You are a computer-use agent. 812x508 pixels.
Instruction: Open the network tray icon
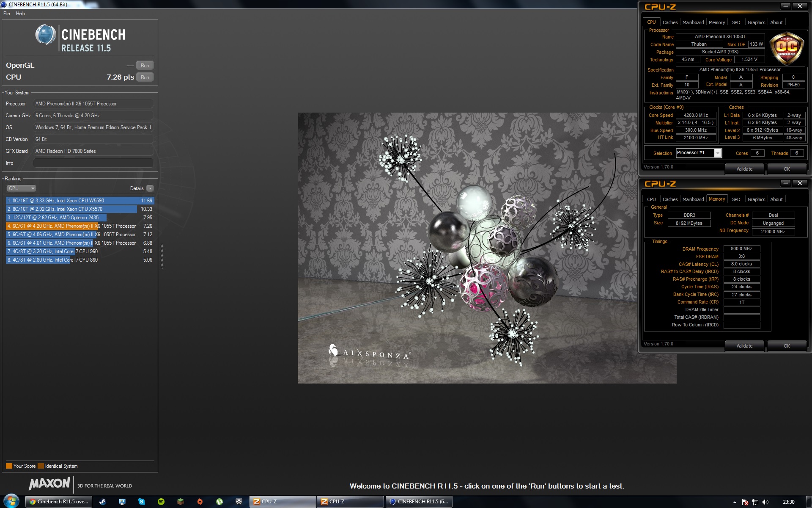[755, 502]
